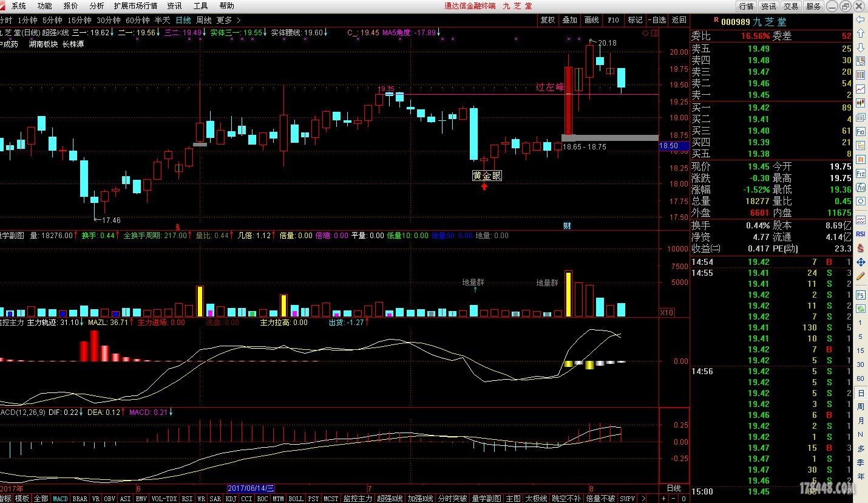This screenshot has height=503, width=868.
Task: Click the 叠加 button
Action: tap(569, 20)
